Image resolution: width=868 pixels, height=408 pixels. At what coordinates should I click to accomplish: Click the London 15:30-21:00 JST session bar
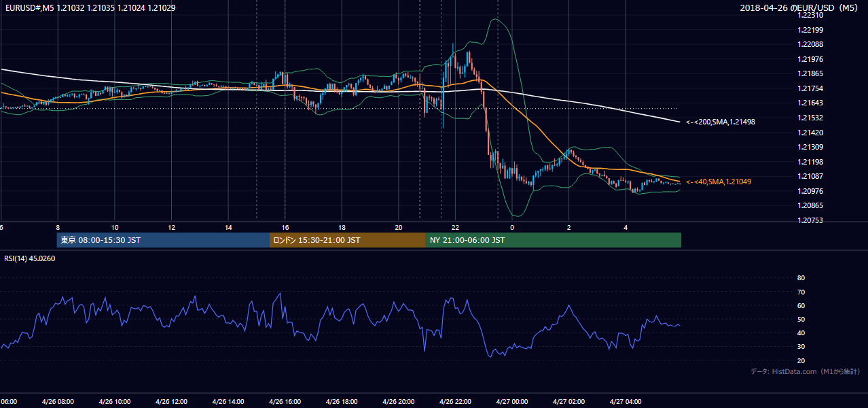348,240
